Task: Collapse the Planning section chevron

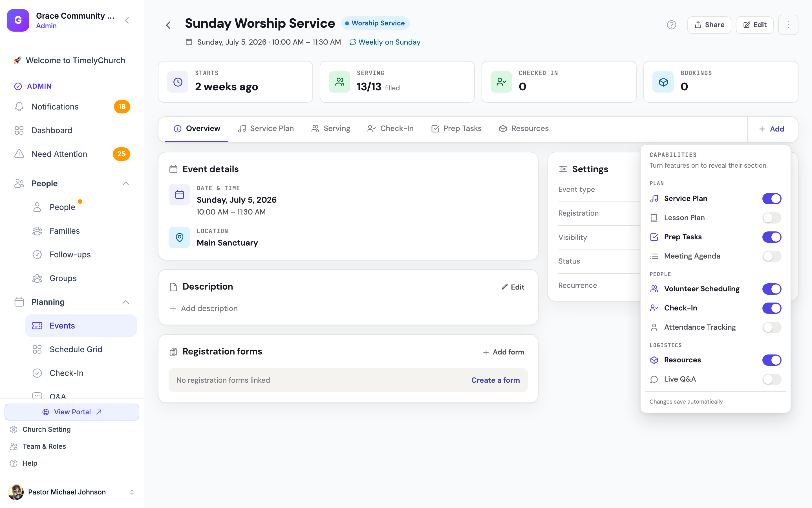Action: pyautogui.click(x=125, y=302)
